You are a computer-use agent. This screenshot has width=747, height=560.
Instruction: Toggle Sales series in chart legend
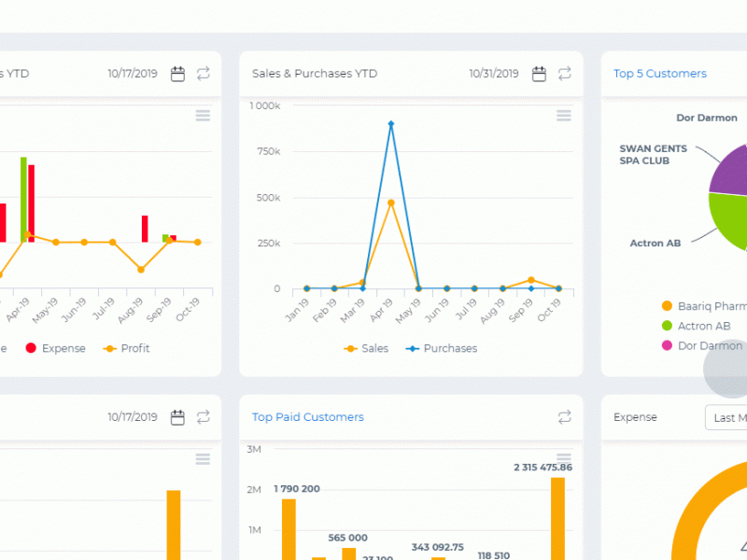click(x=366, y=348)
